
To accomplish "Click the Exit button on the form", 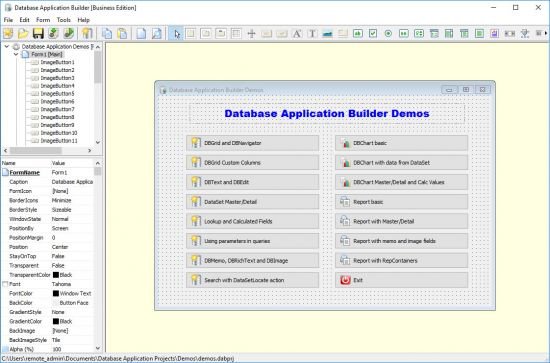I will pos(402,280).
